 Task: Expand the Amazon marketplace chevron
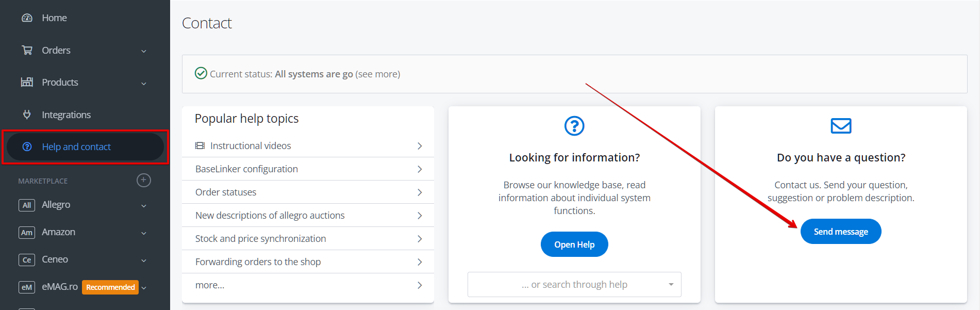[x=144, y=233]
